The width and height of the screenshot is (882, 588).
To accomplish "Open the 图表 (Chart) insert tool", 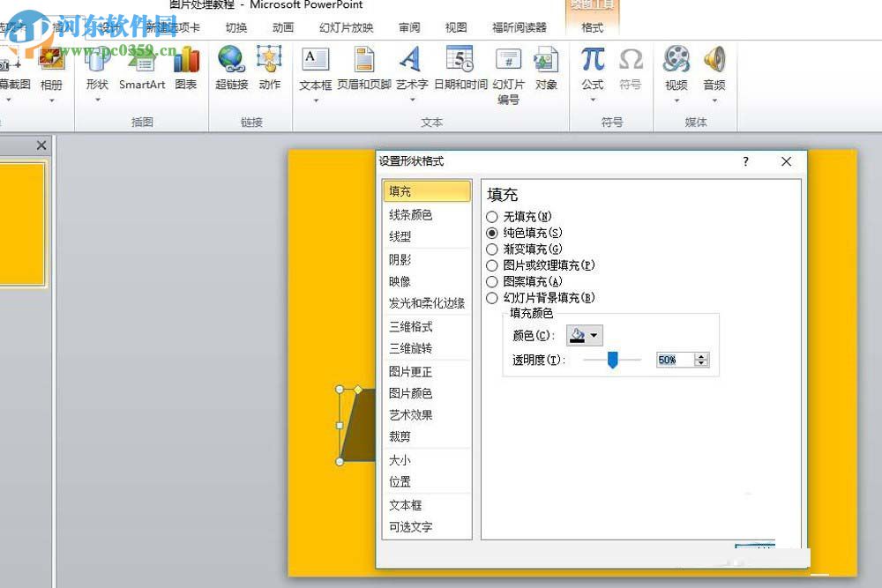I will click(188, 71).
